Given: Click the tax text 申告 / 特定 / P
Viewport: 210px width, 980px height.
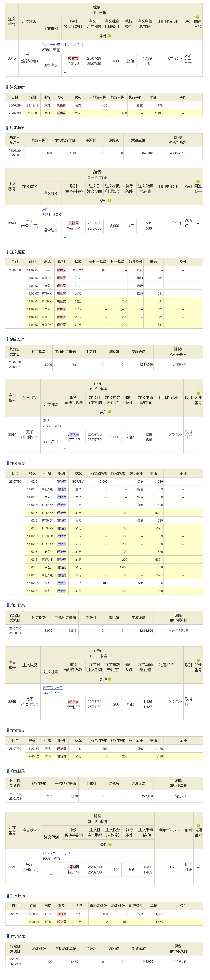Looking at the screenshot, I should tap(178, 631).
